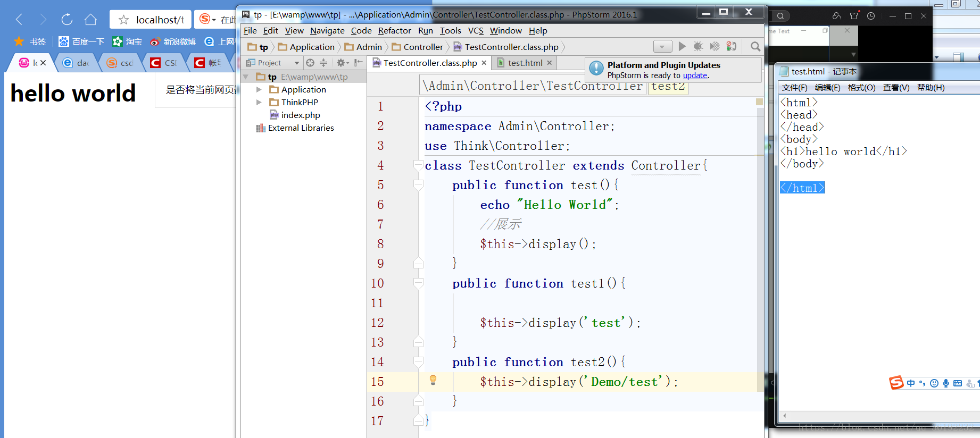Toggle Sogou IME Chinese mode

tap(911, 383)
